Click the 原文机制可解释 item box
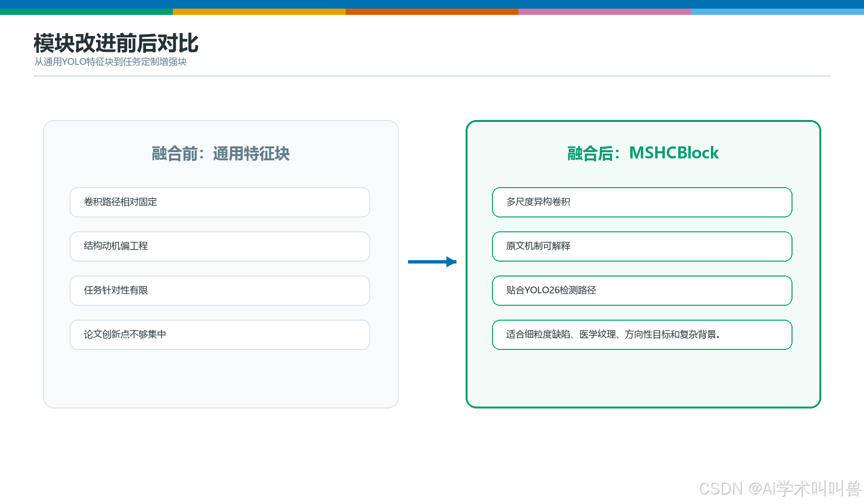This screenshot has height=504, width=864. pos(642,246)
